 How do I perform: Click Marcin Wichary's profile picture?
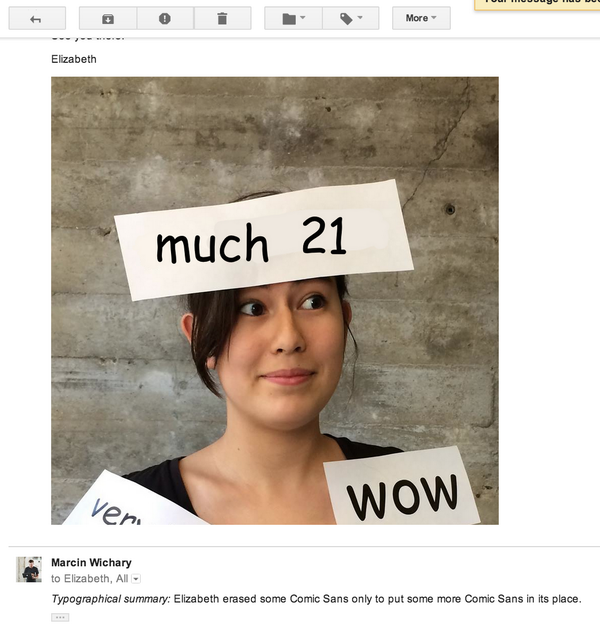tap(29, 569)
